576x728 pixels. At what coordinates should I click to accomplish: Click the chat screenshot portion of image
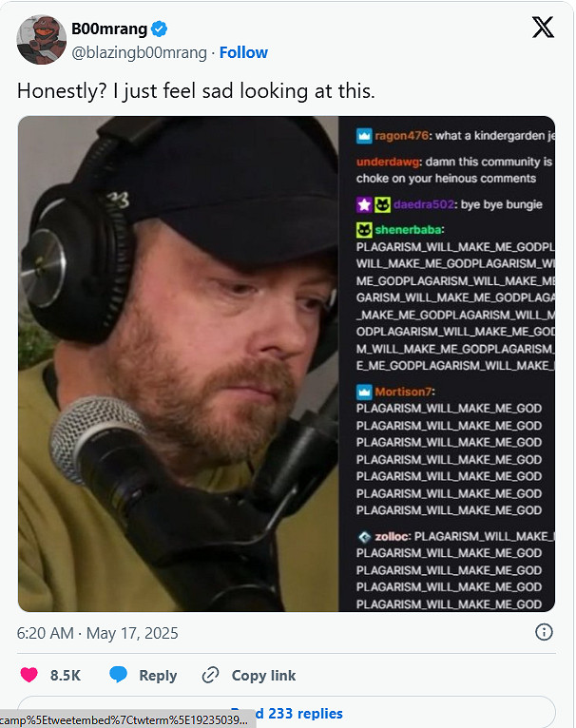[x=447, y=364]
